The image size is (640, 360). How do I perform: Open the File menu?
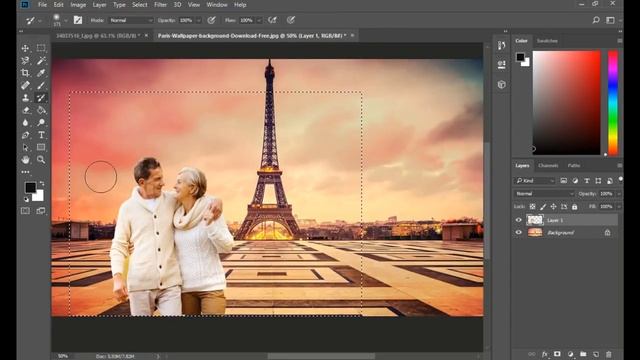click(x=42, y=5)
